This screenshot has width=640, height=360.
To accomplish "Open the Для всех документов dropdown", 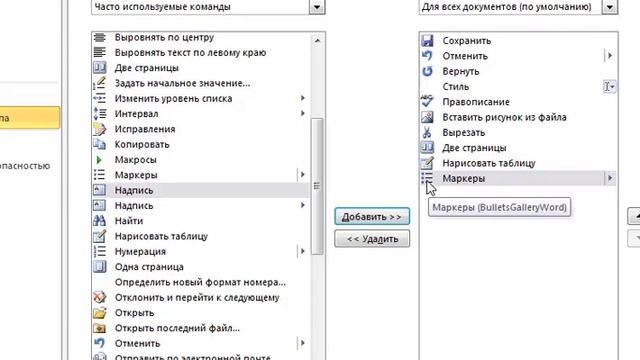I will click(610, 7).
